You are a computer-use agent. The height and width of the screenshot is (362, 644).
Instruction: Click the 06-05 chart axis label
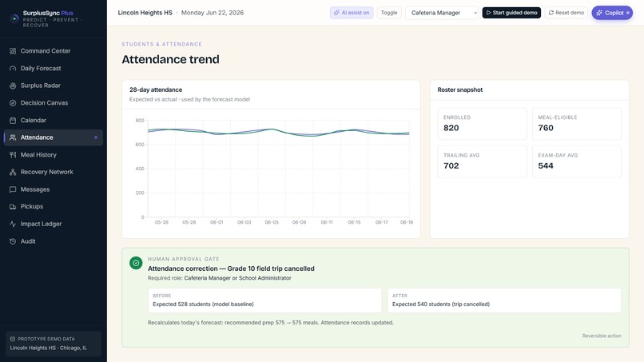pos(272,222)
